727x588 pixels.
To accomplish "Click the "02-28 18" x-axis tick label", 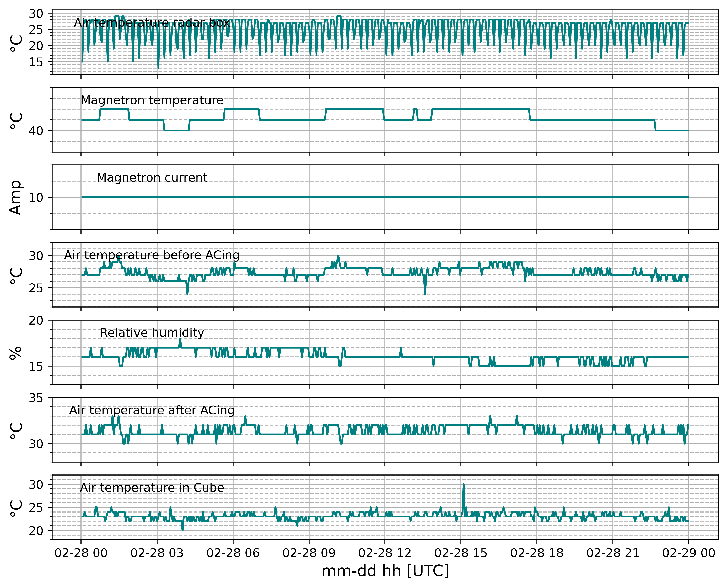I will [537, 553].
